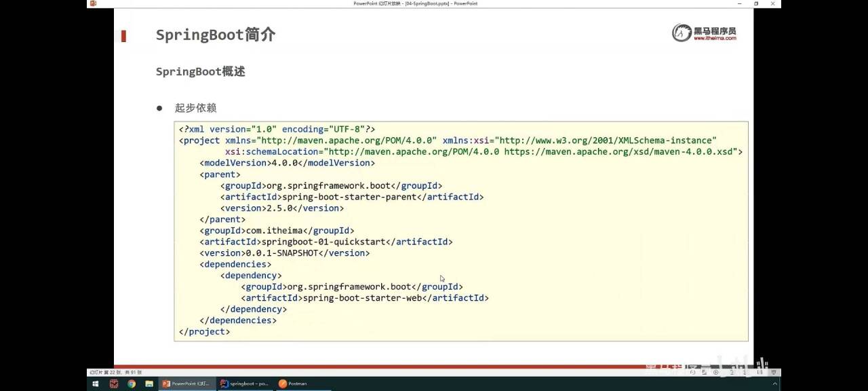Click the slide show view icon in status bar
The width and height of the screenshot is (868, 391).
click(774, 372)
